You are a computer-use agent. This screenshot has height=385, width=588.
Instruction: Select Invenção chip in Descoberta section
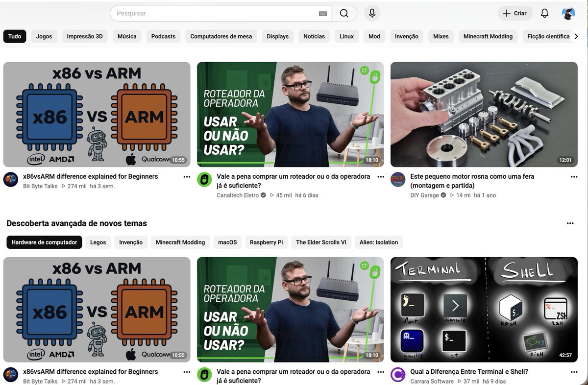131,242
